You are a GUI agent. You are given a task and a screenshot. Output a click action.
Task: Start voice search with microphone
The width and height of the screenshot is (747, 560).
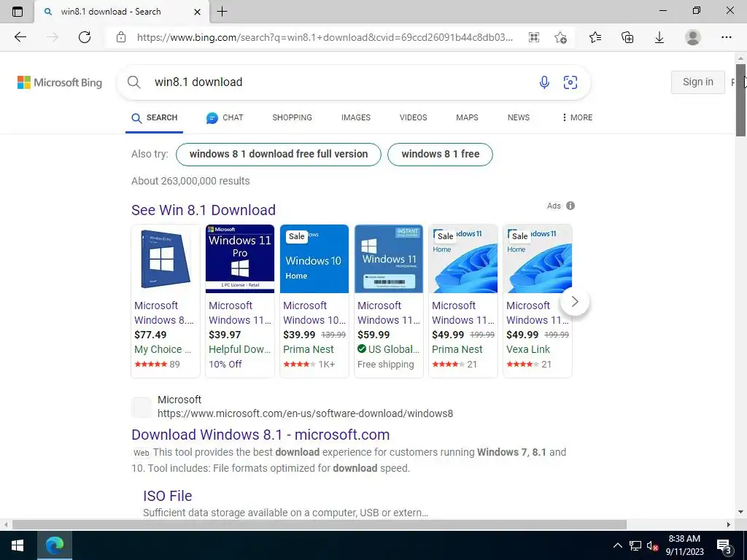tap(544, 82)
